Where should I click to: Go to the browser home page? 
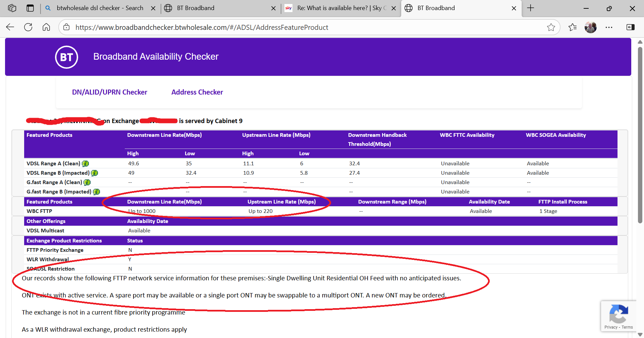click(46, 27)
